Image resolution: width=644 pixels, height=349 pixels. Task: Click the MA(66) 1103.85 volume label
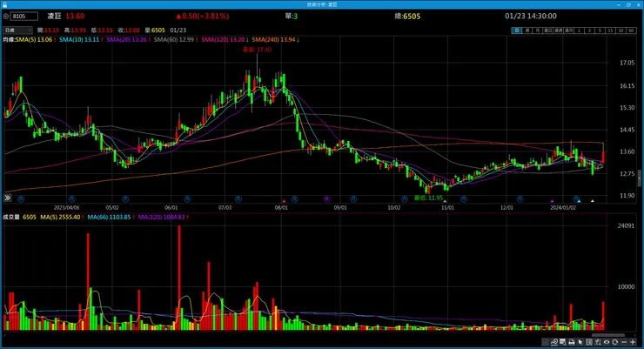point(109,217)
